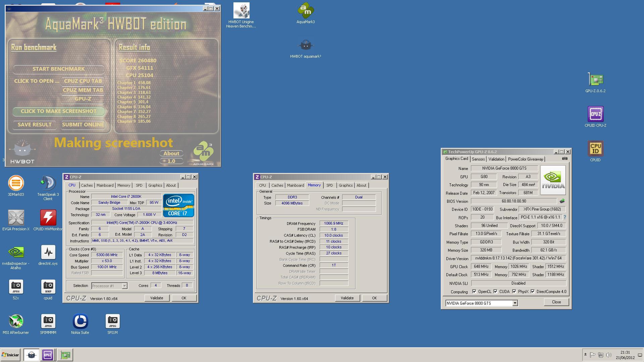Open Caches tab in left CPU-Z window
The height and width of the screenshot is (362, 644).
point(87,185)
